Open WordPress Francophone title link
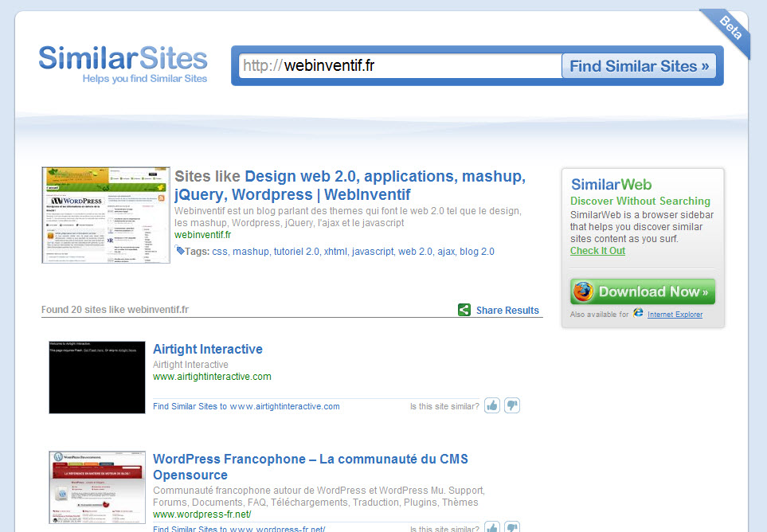Screen dimensions: 767x532 [311, 467]
